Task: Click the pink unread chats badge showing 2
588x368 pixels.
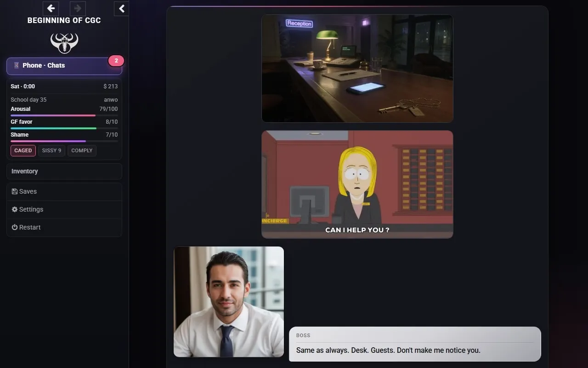Action: 116,61
